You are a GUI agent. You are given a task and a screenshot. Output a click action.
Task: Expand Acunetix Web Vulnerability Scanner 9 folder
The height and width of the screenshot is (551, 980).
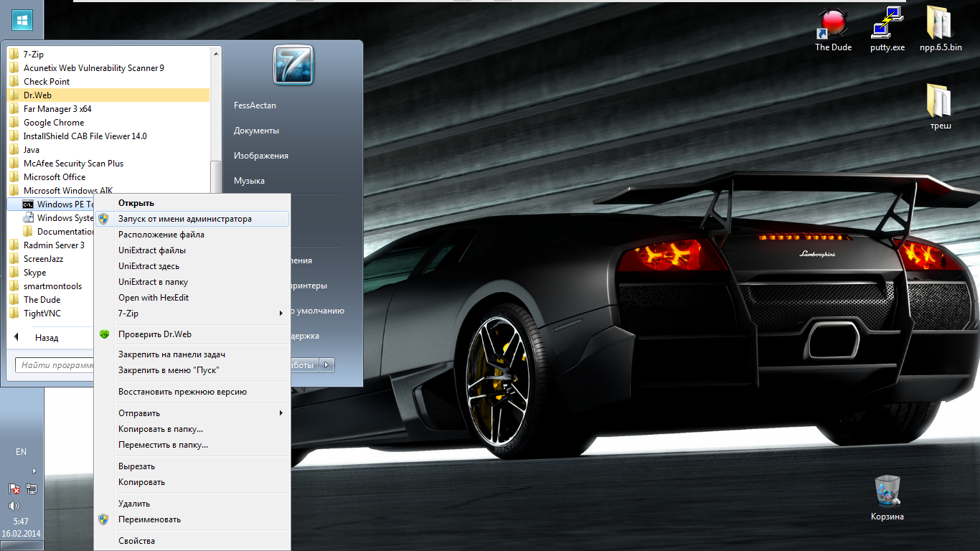click(108, 67)
